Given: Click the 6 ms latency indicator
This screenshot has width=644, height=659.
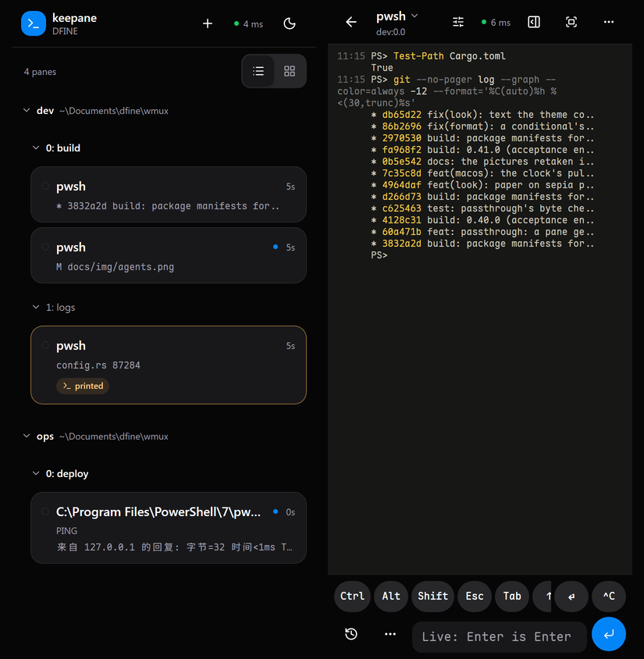Looking at the screenshot, I should coord(496,23).
